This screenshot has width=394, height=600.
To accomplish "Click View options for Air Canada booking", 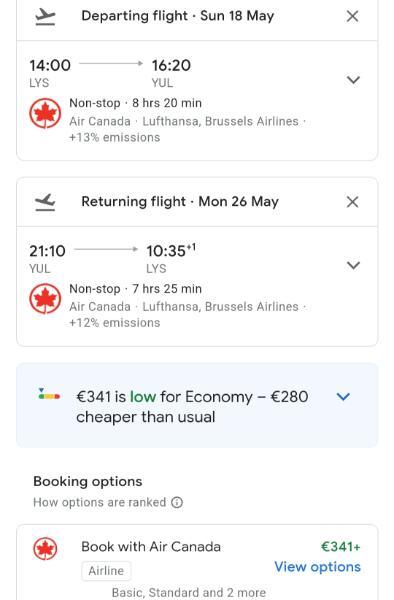I will 317,566.
